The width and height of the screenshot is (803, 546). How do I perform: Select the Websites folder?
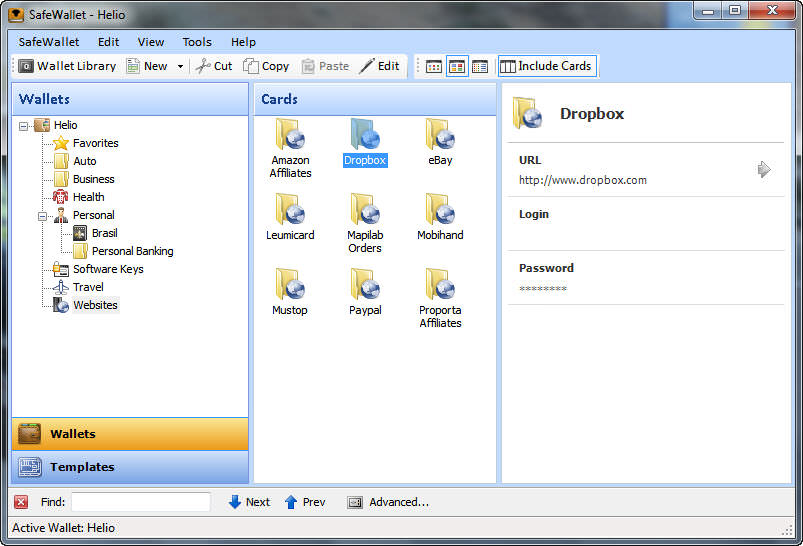click(86, 305)
